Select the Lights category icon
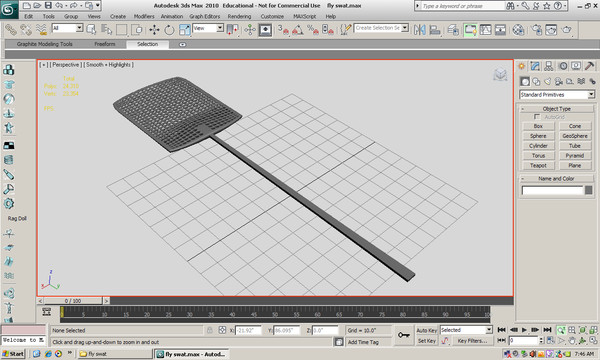 point(548,81)
